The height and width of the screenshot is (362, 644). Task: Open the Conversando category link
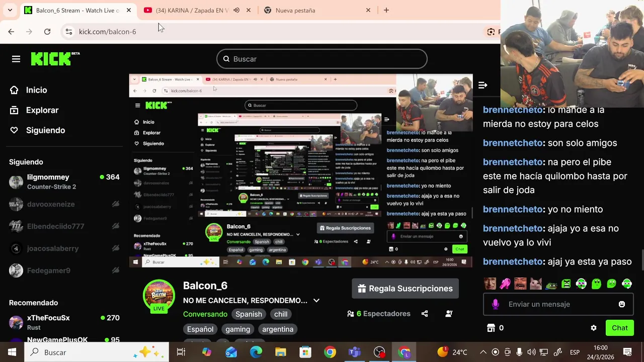pos(205,314)
